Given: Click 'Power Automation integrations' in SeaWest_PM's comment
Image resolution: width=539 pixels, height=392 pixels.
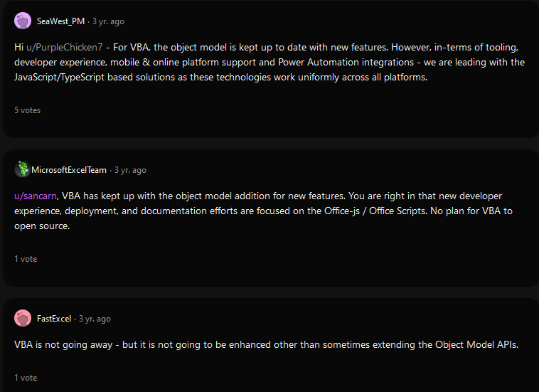Looking at the screenshot, I should [346, 62].
